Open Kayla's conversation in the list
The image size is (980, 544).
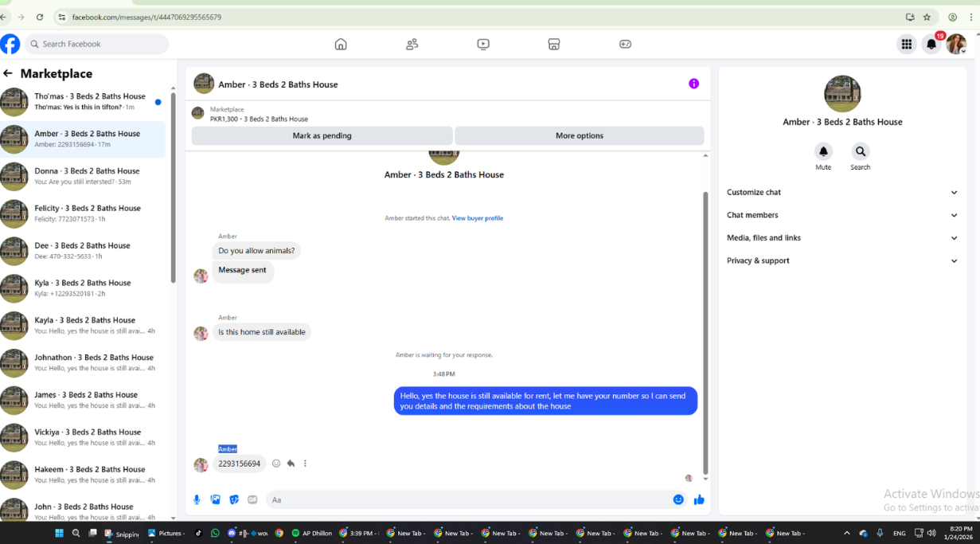point(83,326)
